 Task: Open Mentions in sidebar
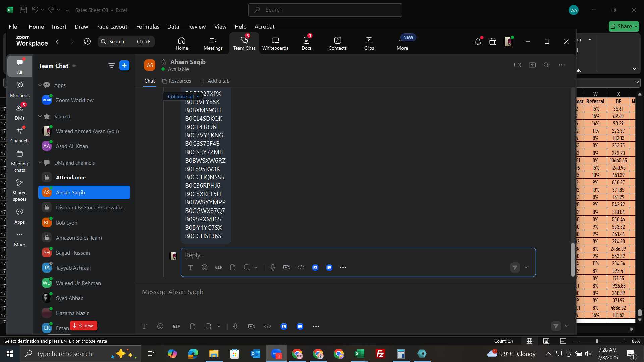point(20,89)
